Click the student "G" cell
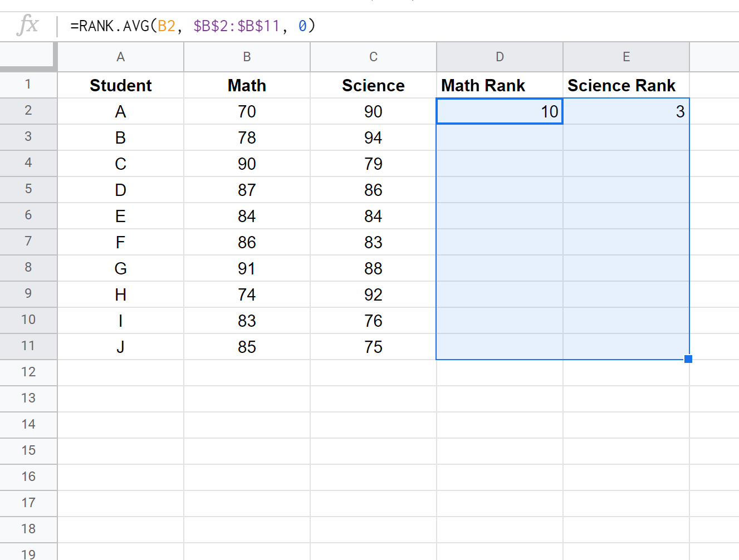This screenshot has height=560, width=739. [x=120, y=268]
